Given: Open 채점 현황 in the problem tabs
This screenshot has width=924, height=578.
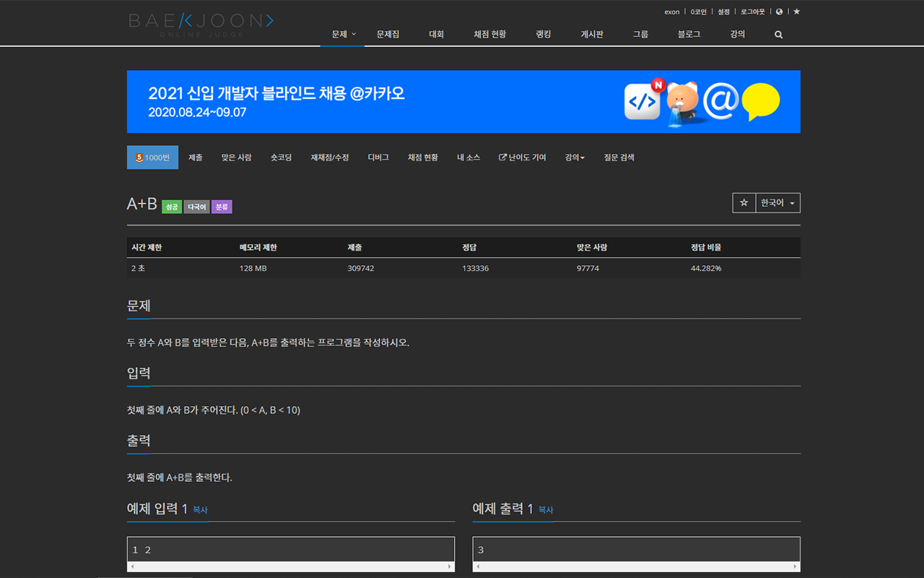Looking at the screenshot, I should pyautogui.click(x=423, y=158).
